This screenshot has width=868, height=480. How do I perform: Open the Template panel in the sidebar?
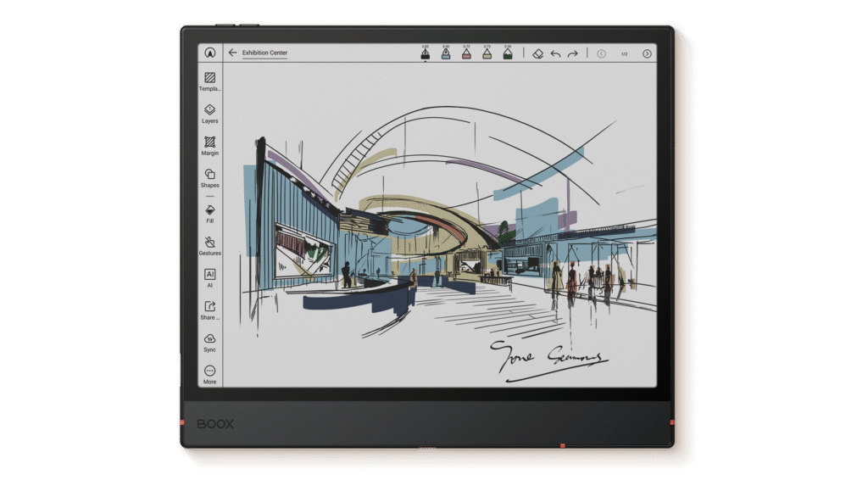pyautogui.click(x=209, y=78)
